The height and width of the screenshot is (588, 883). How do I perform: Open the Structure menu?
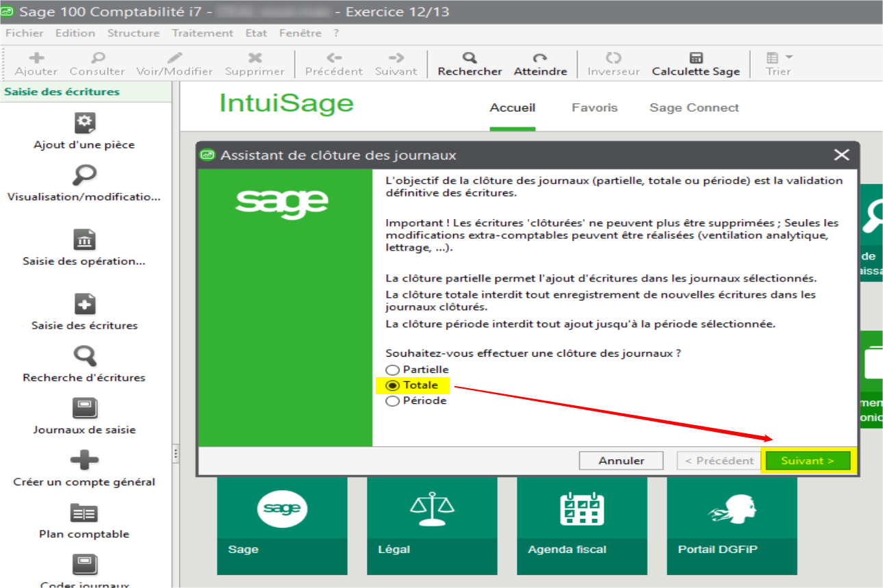pos(133,33)
